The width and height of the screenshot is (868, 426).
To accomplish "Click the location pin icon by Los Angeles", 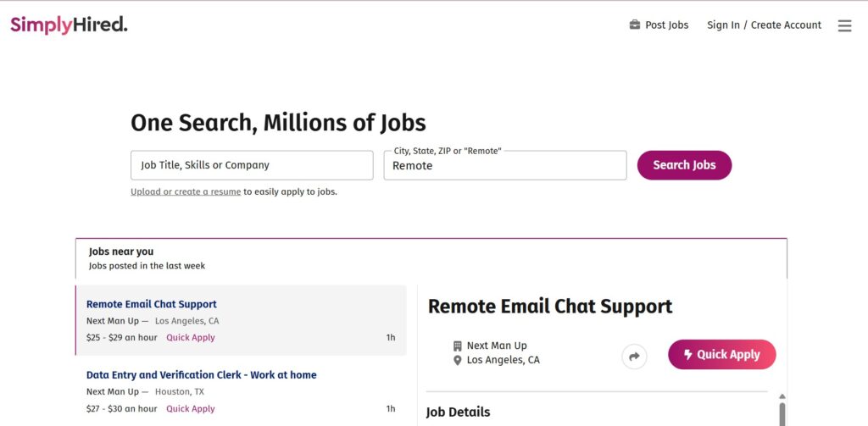I will [x=457, y=361].
